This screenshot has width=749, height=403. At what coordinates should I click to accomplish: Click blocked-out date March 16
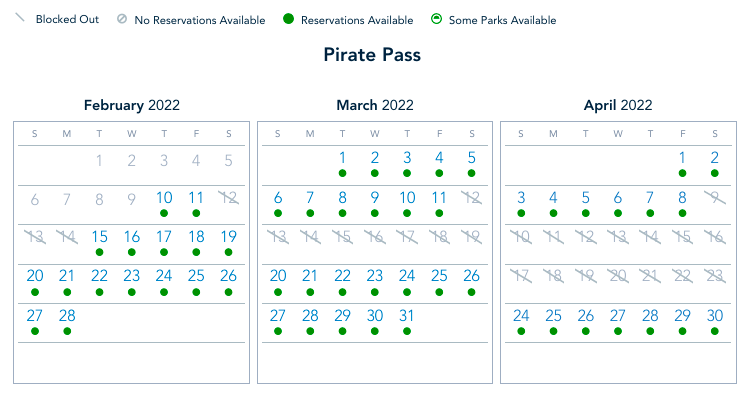[x=375, y=237]
